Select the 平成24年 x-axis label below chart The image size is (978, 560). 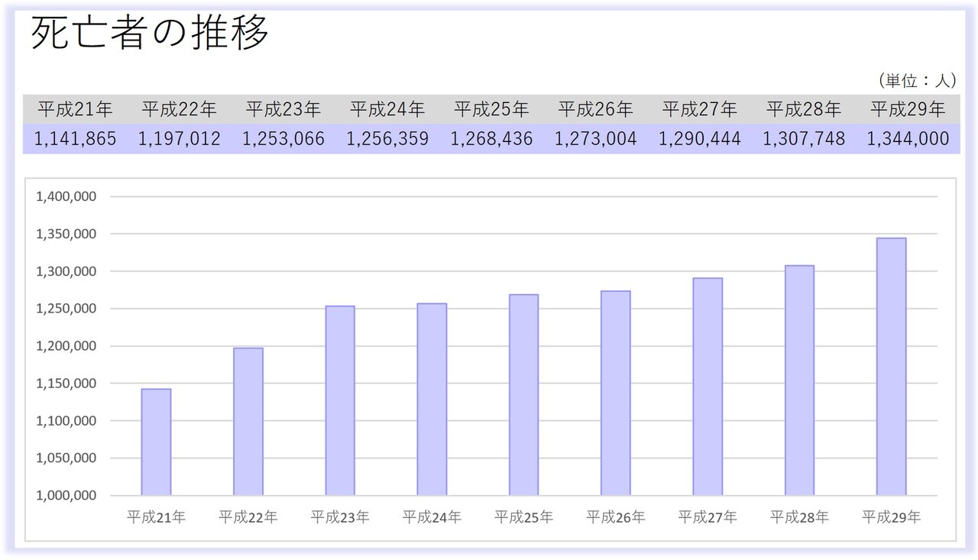[x=432, y=517]
